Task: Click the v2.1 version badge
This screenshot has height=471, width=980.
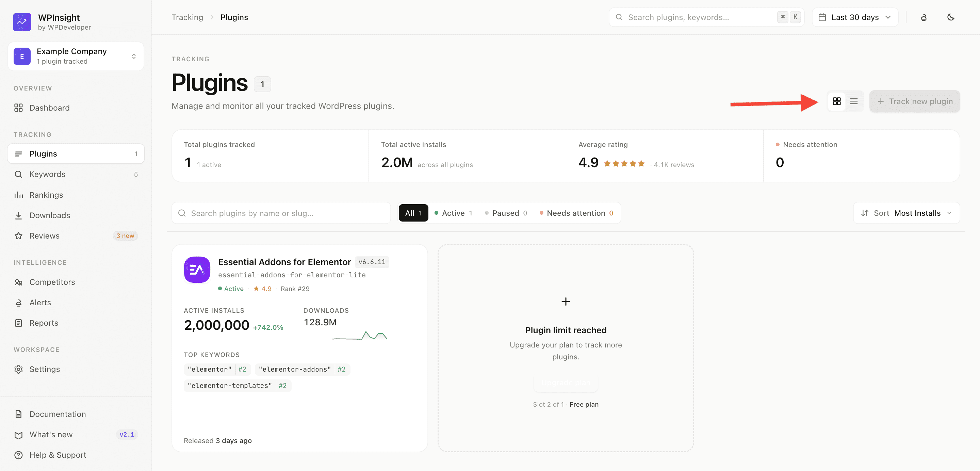Action: [x=127, y=435]
